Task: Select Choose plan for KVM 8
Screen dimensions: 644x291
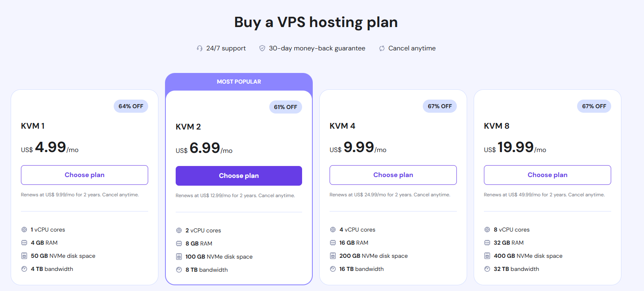Action: coord(548,175)
